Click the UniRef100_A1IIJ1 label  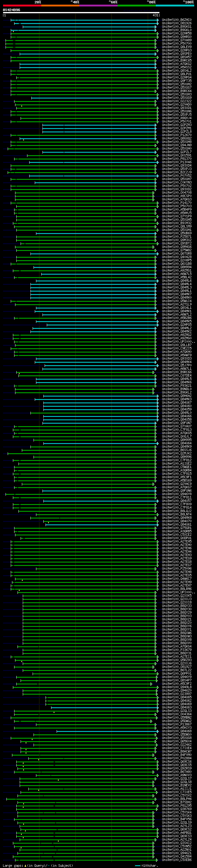pyautogui.click(x=177, y=789)
